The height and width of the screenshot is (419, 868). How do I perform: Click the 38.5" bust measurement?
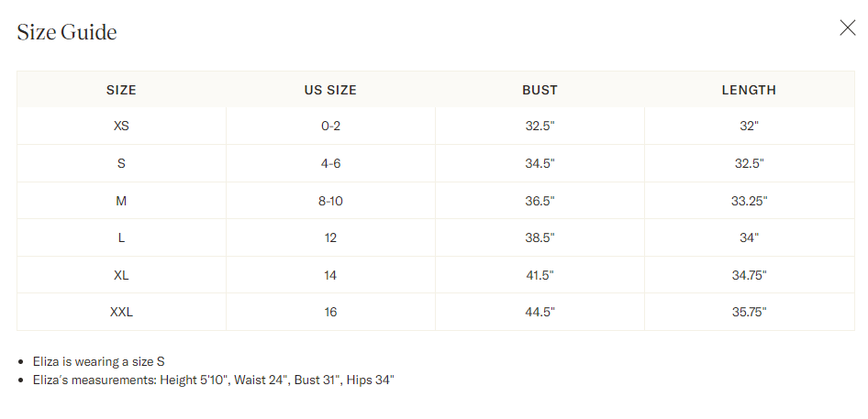pyautogui.click(x=540, y=238)
